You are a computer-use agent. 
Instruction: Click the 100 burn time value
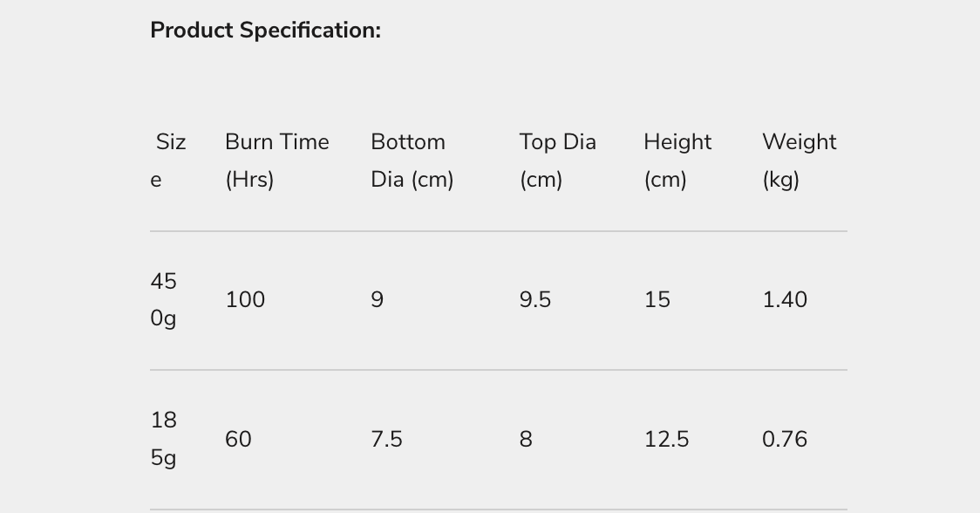245,300
